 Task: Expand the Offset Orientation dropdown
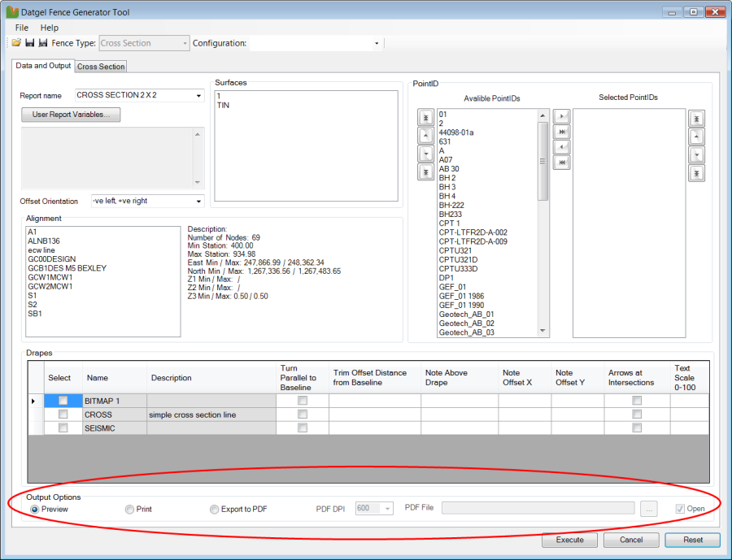tap(198, 201)
